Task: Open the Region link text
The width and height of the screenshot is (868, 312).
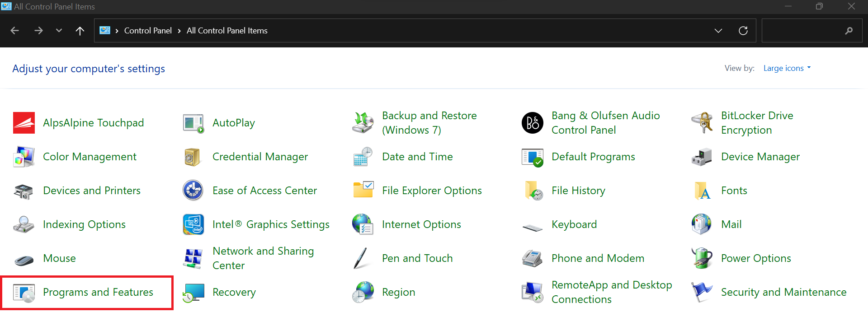Action: (x=399, y=293)
